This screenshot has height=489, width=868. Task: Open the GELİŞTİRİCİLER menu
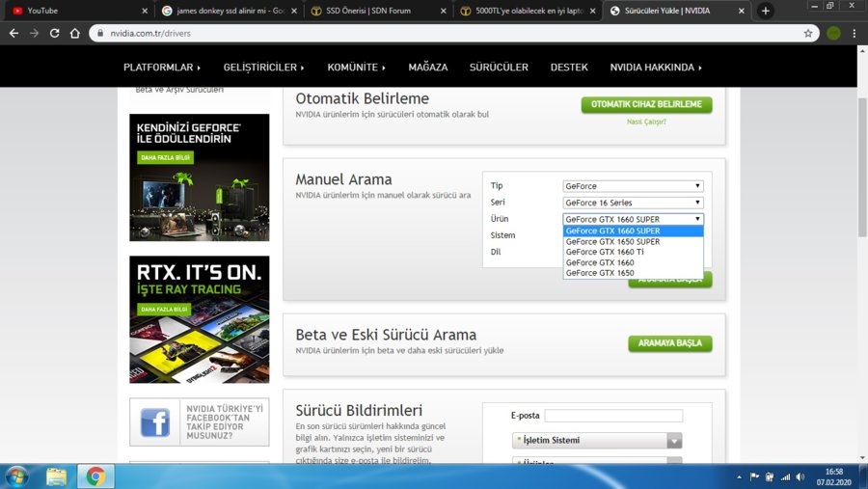click(263, 67)
